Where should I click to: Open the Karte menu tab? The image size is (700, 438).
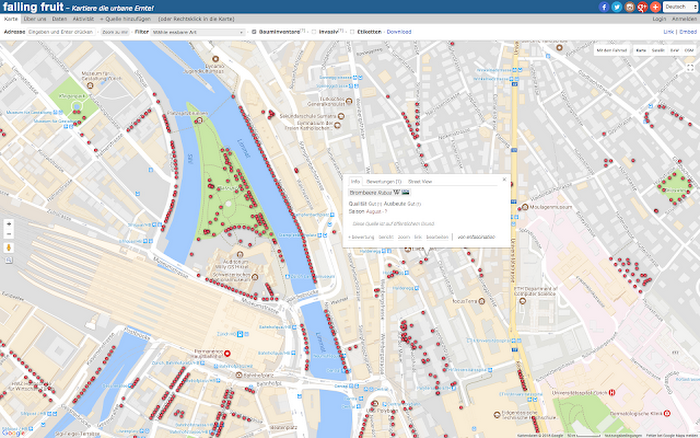click(x=11, y=19)
